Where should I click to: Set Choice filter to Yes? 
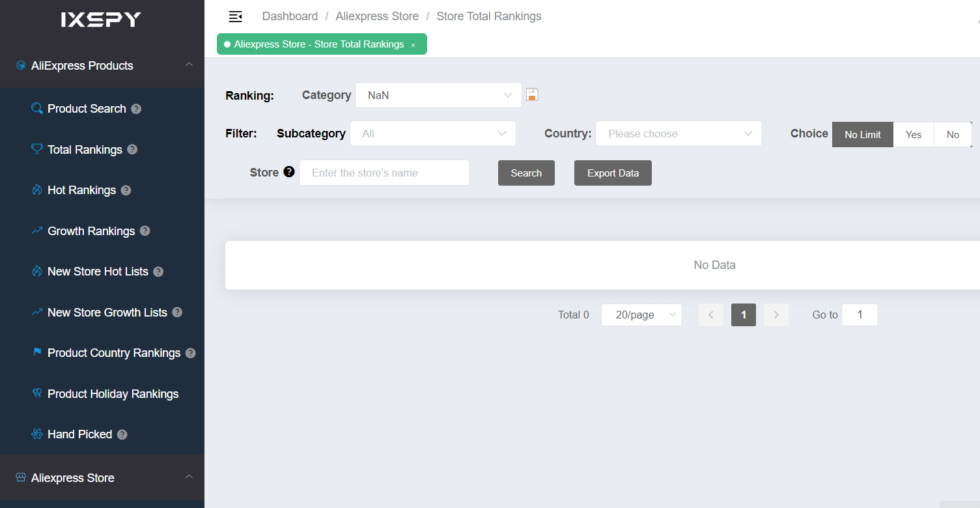[913, 134]
